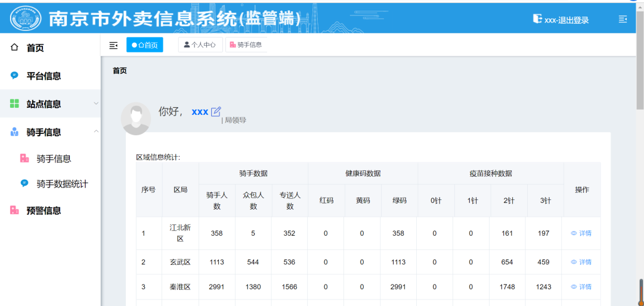Click the edit icon next to username xxx
Viewport: 644px width, 306px height.
pos(216,111)
